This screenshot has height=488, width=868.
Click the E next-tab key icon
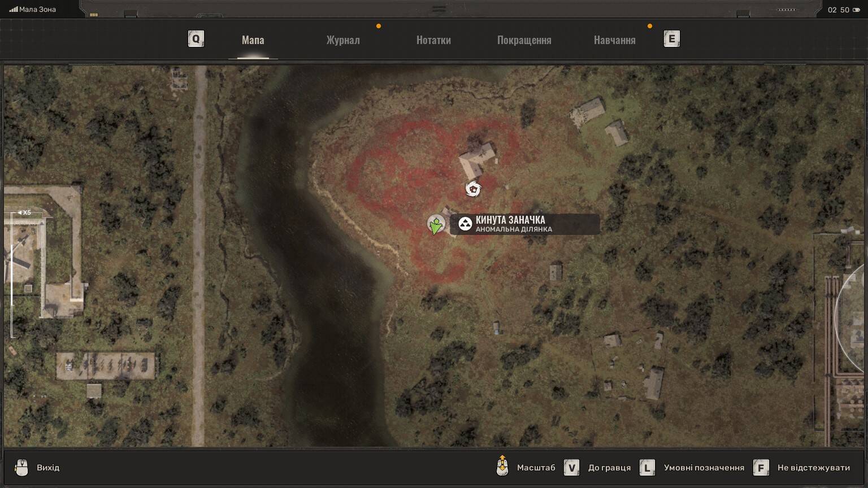[x=671, y=39]
